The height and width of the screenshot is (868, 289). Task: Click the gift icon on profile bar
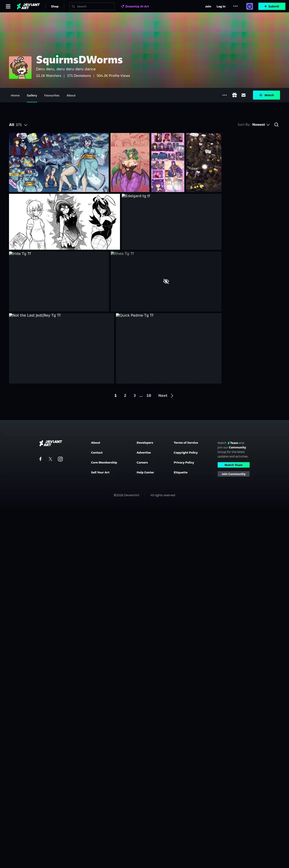click(235, 95)
